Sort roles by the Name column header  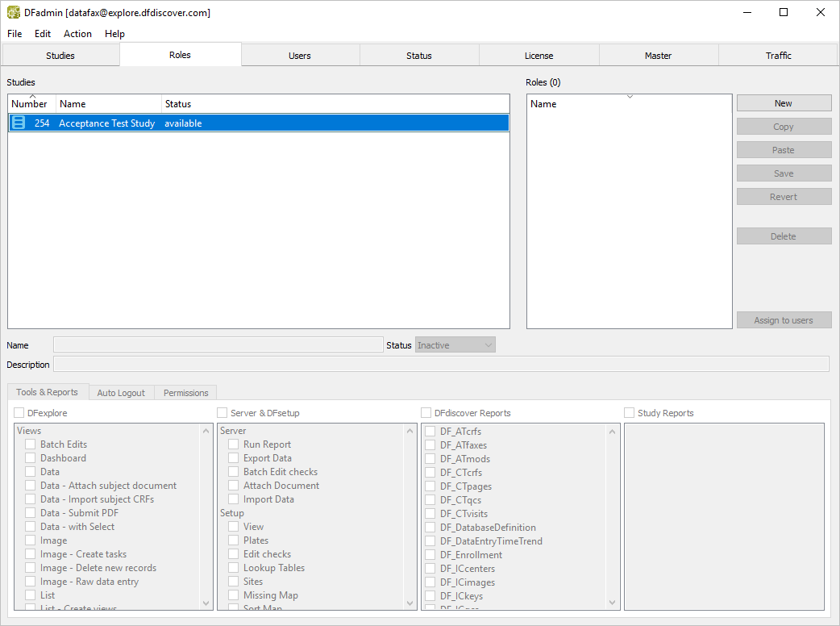point(543,104)
